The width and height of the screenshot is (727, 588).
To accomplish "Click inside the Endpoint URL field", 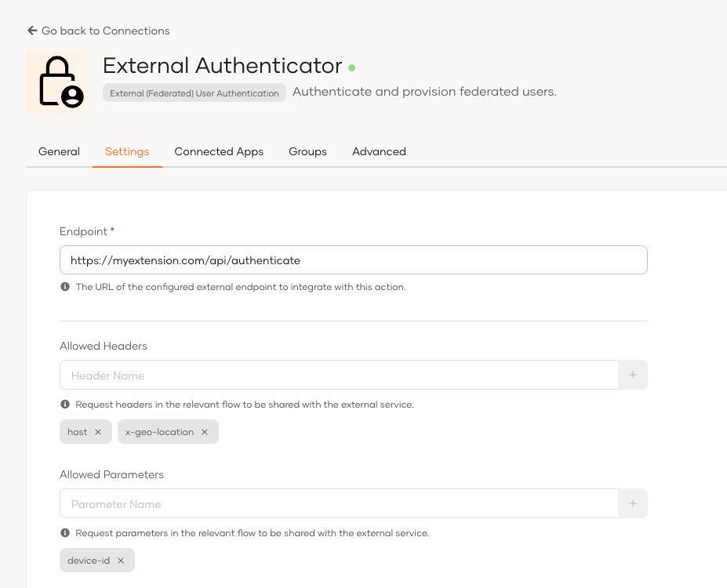I will tap(353, 260).
